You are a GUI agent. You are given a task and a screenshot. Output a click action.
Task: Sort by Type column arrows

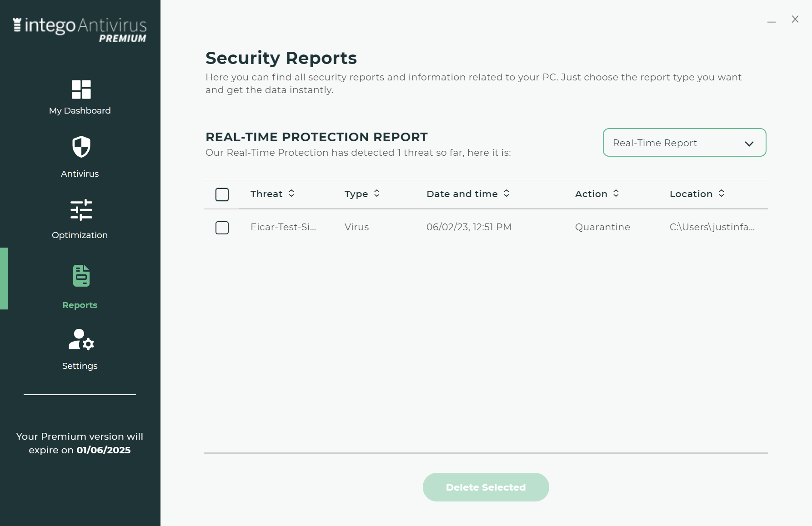[x=377, y=194]
